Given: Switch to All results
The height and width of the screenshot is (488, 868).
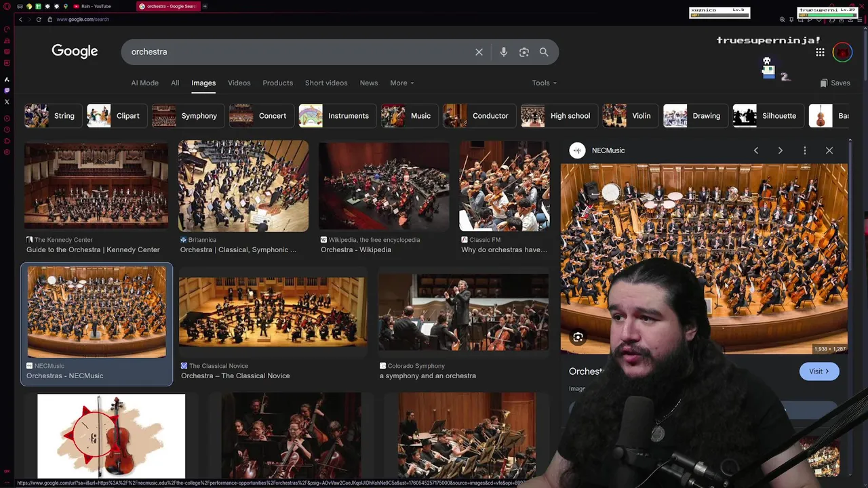Looking at the screenshot, I should pyautogui.click(x=175, y=83).
